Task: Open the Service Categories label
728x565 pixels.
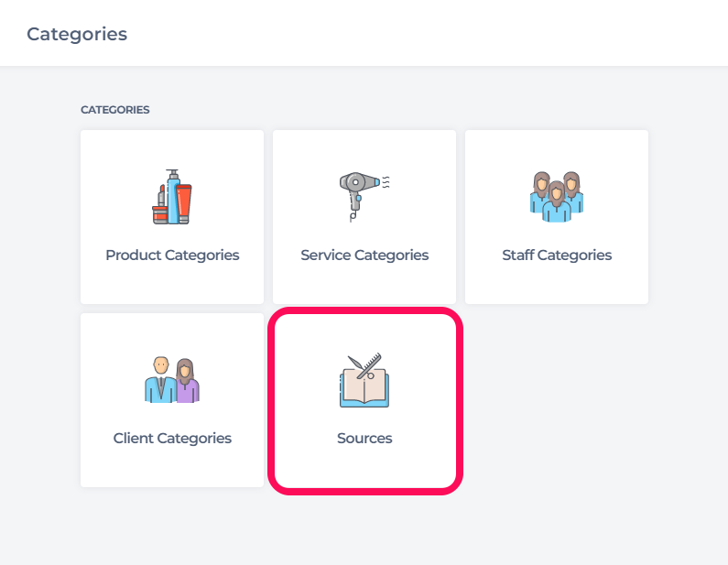Action: (364, 255)
